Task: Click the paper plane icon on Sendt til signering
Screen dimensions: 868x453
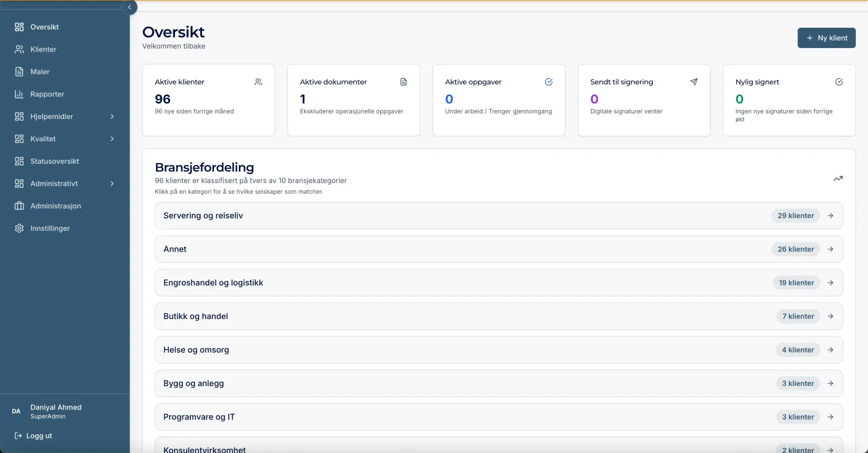Action: click(x=694, y=82)
